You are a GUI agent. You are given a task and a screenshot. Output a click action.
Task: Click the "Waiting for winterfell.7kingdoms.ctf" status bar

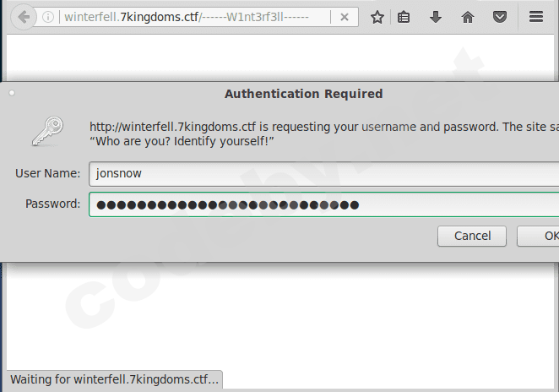[x=114, y=379]
